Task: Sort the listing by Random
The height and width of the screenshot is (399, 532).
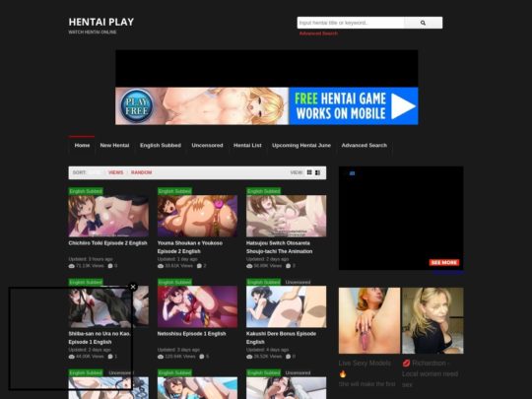Action: tap(142, 172)
